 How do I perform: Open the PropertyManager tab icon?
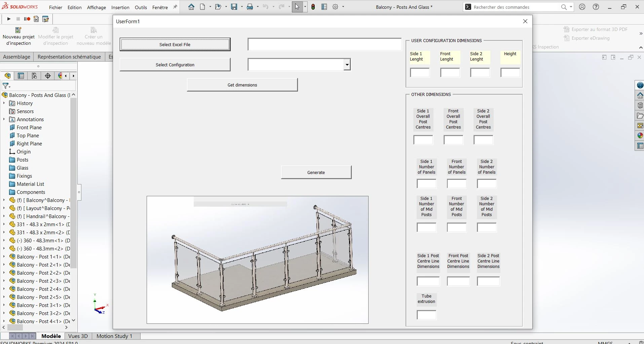21,76
